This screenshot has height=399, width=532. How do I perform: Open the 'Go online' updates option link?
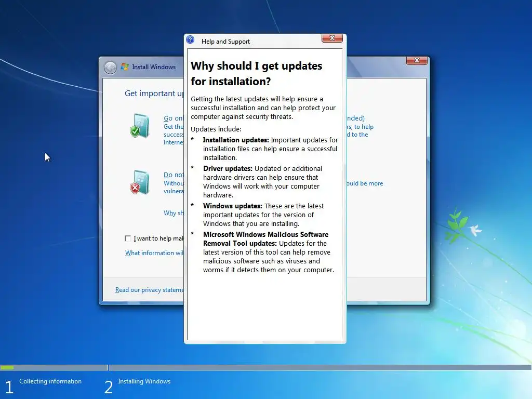click(x=174, y=118)
